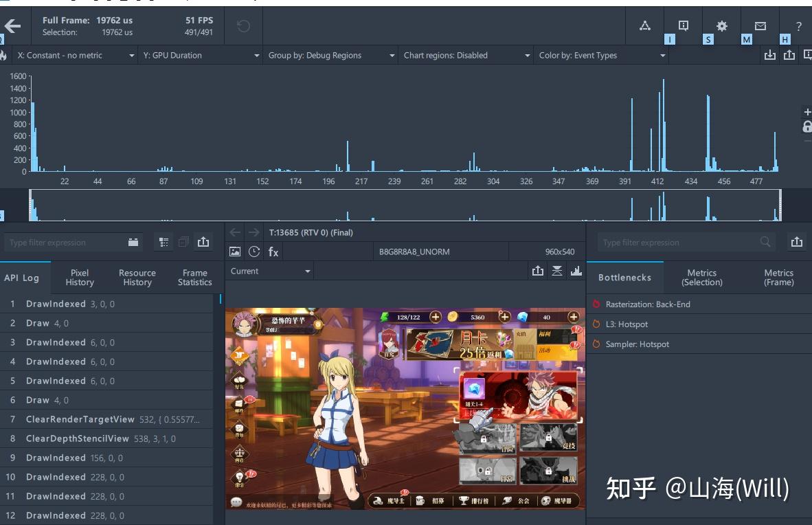Image resolution: width=812 pixels, height=525 pixels.
Task: Click the right handle of the overview range
Action: click(x=780, y=205)
